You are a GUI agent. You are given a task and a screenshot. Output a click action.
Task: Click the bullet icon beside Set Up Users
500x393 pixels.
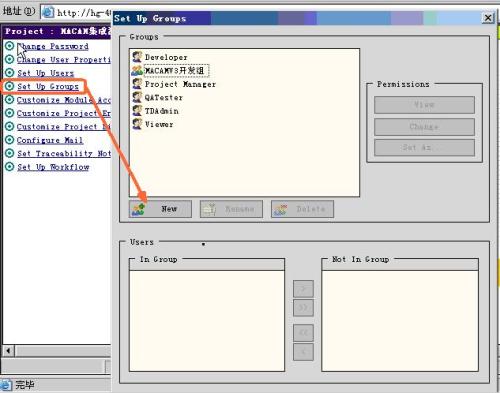click(x=10, y=73)
